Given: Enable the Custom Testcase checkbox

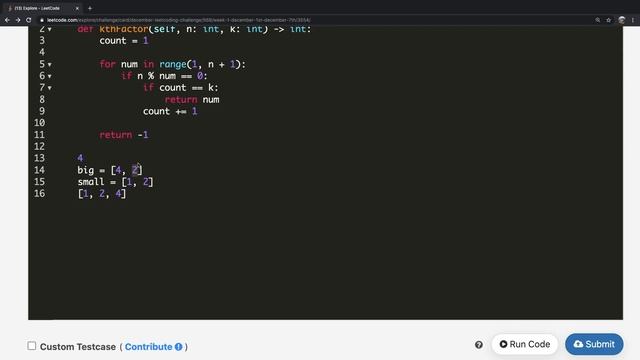Looking at the screenshot, I should (x=32, y=346).
